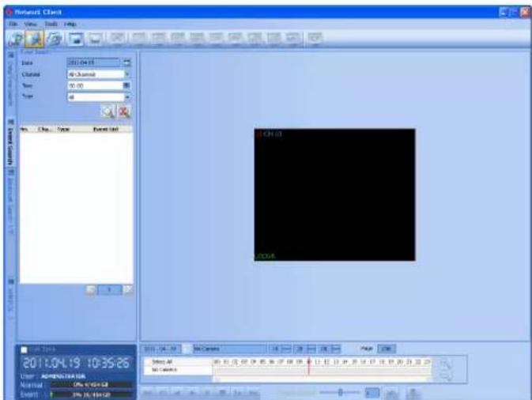Click the Type column header in results
532x400 pixels.
coord(63,130)
